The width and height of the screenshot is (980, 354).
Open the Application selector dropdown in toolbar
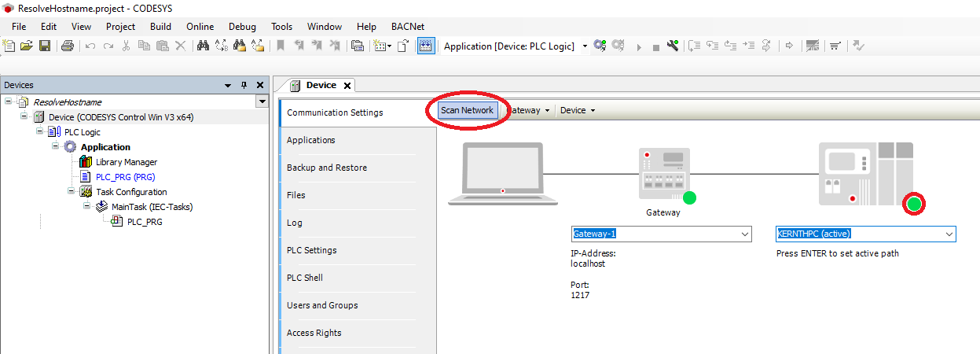point(585,46)
